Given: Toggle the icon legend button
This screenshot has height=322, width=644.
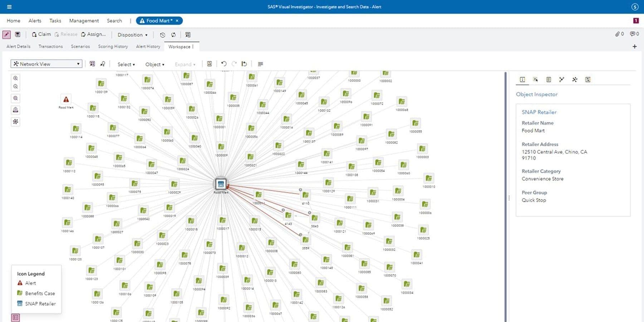Looking at the screenshot, I should [15, 318].
